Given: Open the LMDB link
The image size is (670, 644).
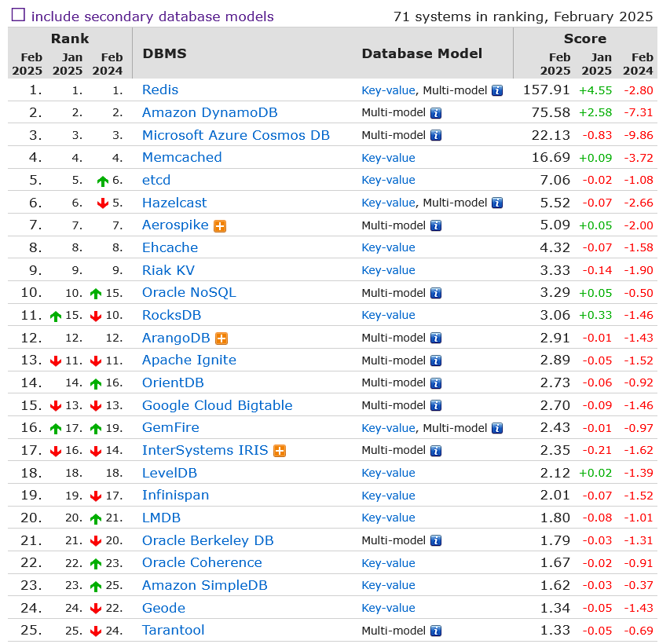Looking at the screenshot, I should pos(162,518).
